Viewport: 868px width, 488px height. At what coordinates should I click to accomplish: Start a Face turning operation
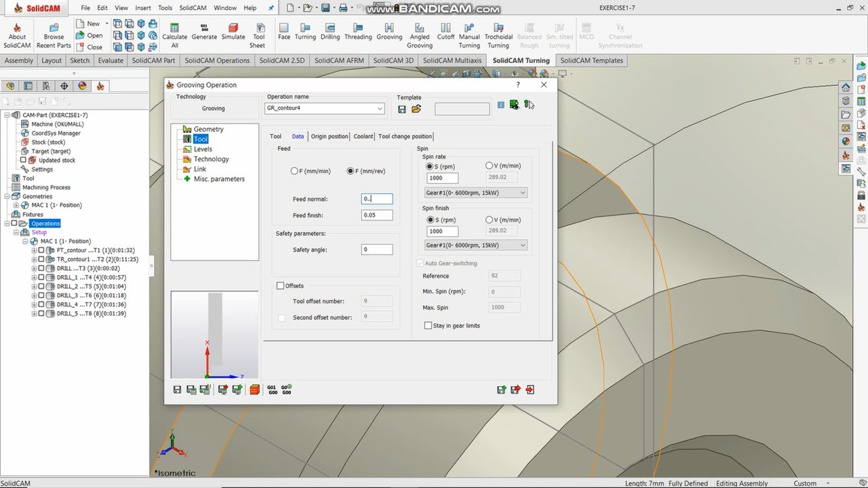tap(284, 32)
